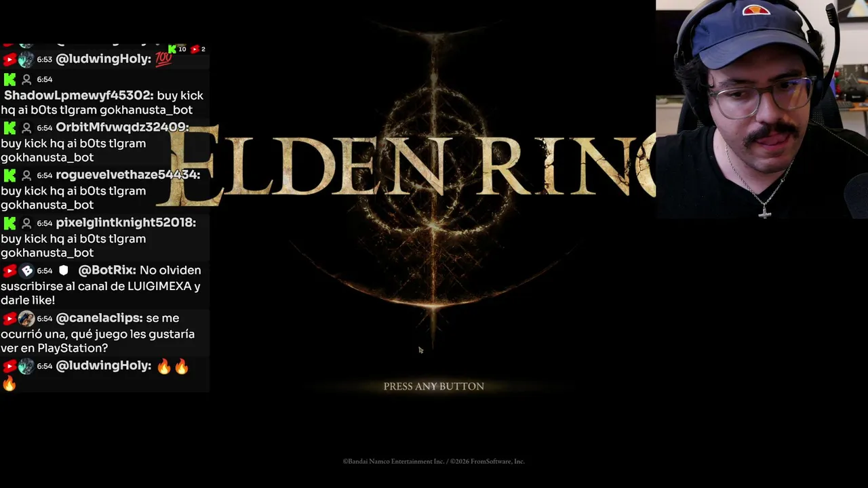Click the streamer webcam feed
The image size is (868, 488).
coord(762,109)
